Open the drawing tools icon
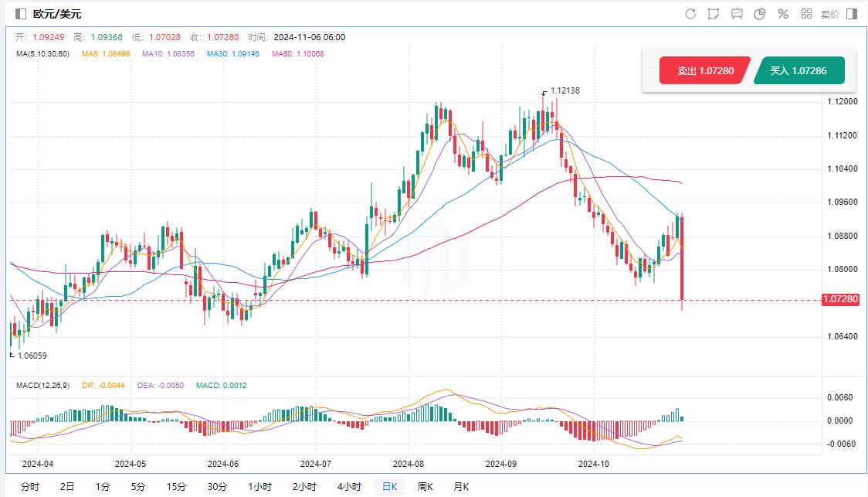868x497 pixels. coord(714,14)
